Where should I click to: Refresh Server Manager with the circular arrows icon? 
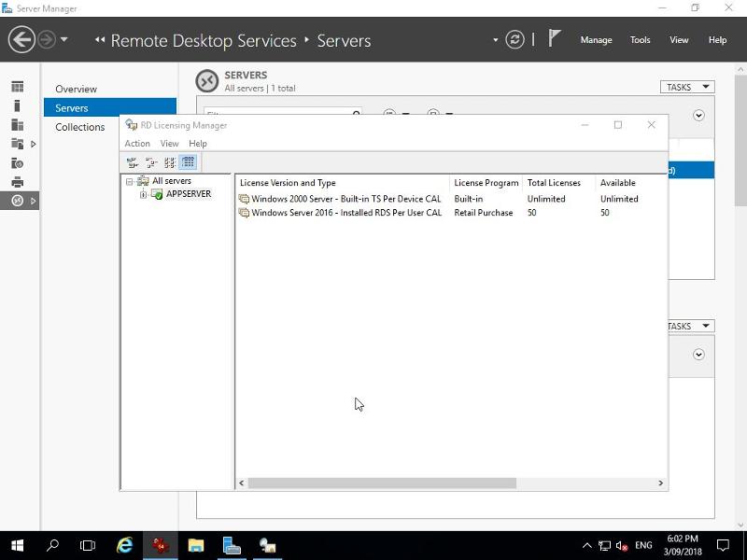514,39
